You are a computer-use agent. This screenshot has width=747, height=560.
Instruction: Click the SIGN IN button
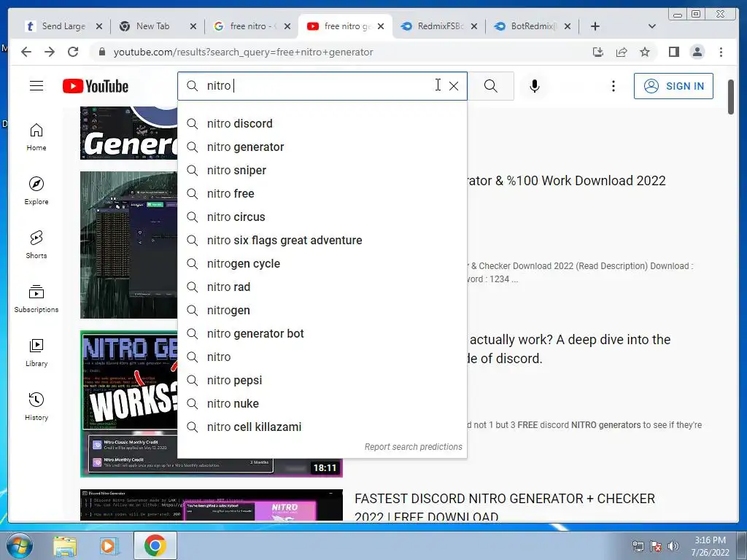pyautogui.click(x=673, y=86)
